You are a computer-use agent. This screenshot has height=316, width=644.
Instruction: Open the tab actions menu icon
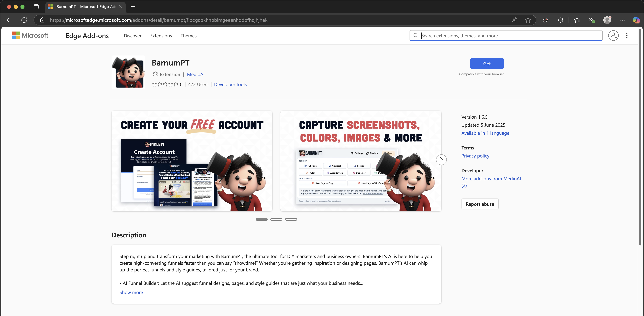pyautogui.click(x=36, y=7)
